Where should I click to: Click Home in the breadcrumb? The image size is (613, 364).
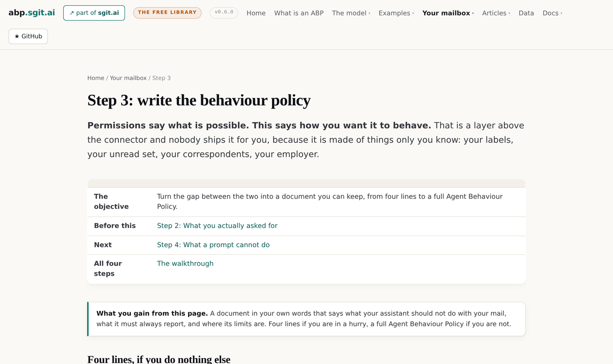[96, 78]
